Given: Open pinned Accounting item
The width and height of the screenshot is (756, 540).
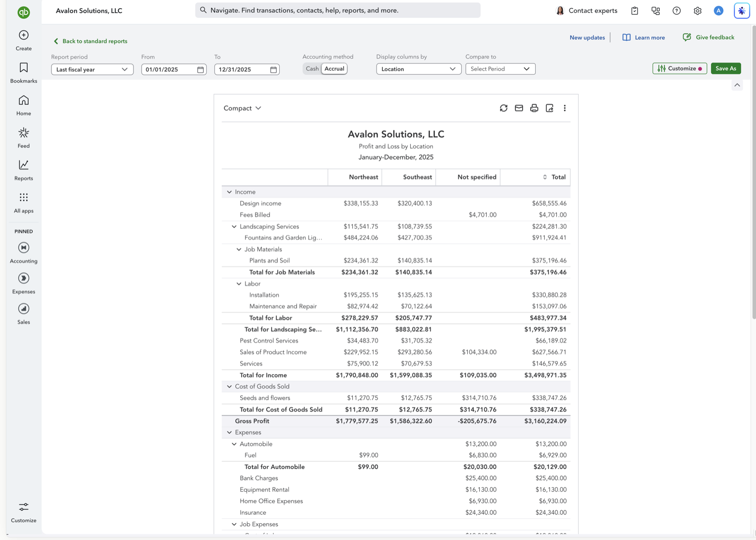Looking at the screenshot, I should [24, 253].
